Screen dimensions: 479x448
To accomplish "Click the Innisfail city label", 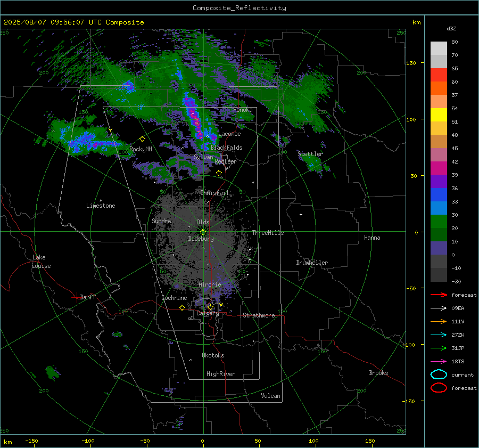I will pos(214,193).
